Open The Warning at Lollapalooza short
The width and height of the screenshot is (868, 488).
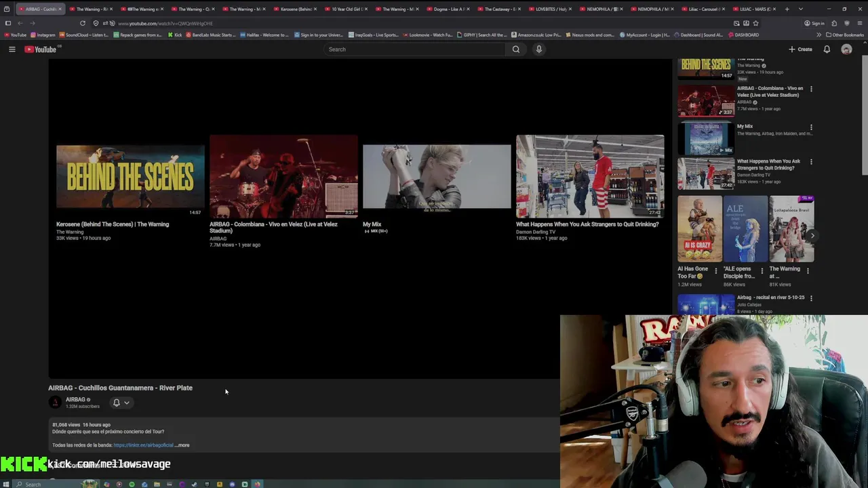[x=791, y=229]
